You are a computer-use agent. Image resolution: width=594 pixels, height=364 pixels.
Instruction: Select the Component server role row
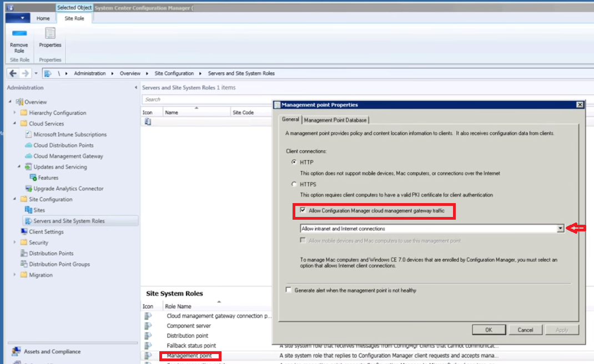point(189,326)
